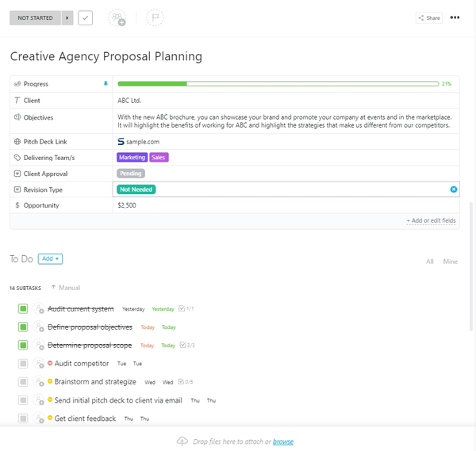Click assignee icon for Audit competitor subtask
The width and height of the screenshot is (476, 451).
(x=39, y=364)
